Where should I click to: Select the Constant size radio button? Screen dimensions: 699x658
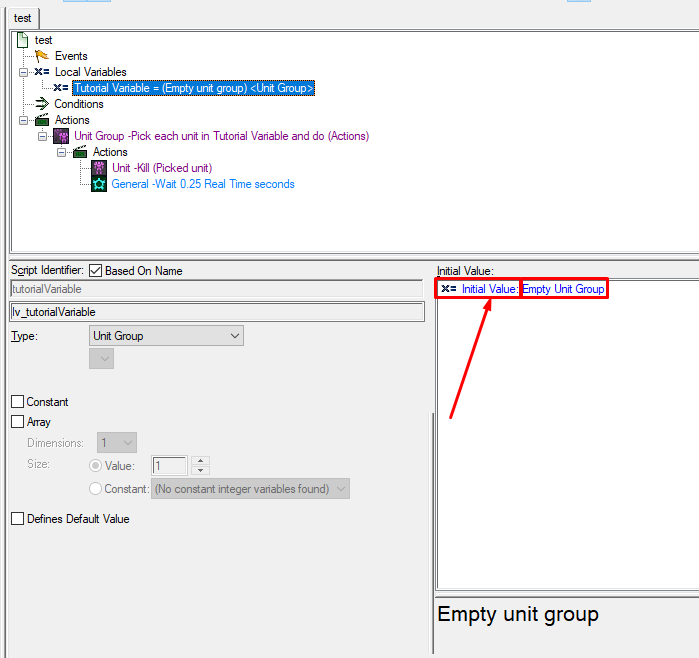point(95,489)
